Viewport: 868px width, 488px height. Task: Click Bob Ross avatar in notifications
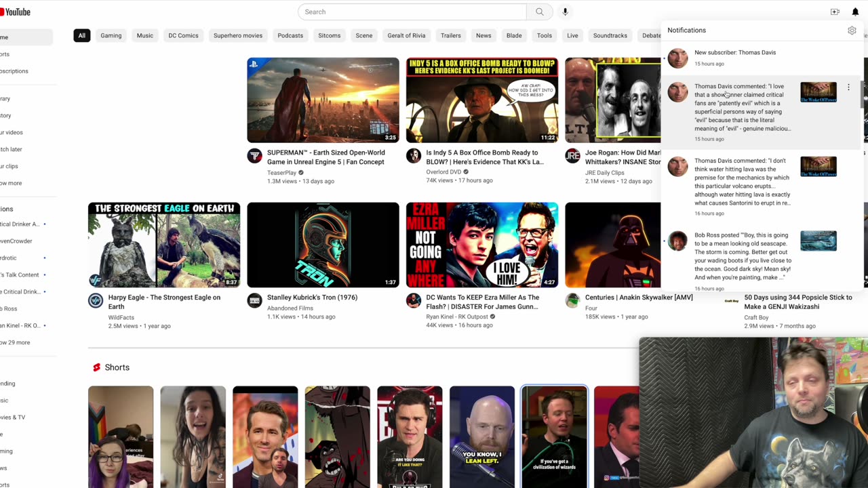(677, 241)
